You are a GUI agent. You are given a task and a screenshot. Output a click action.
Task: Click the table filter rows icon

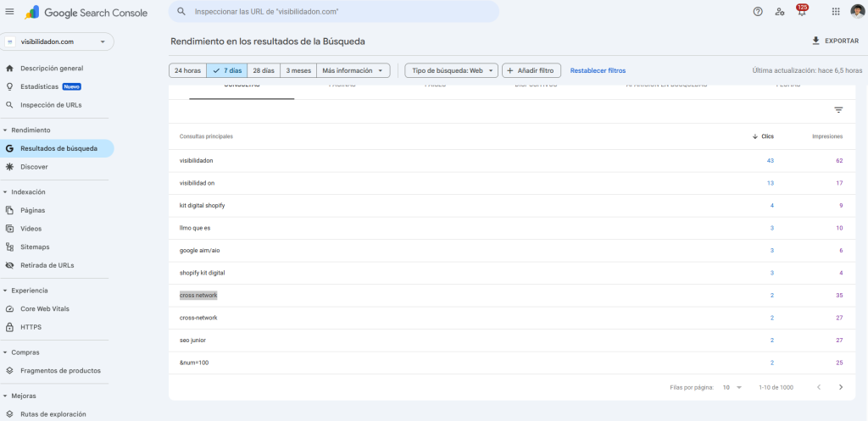tap(838, 110)
